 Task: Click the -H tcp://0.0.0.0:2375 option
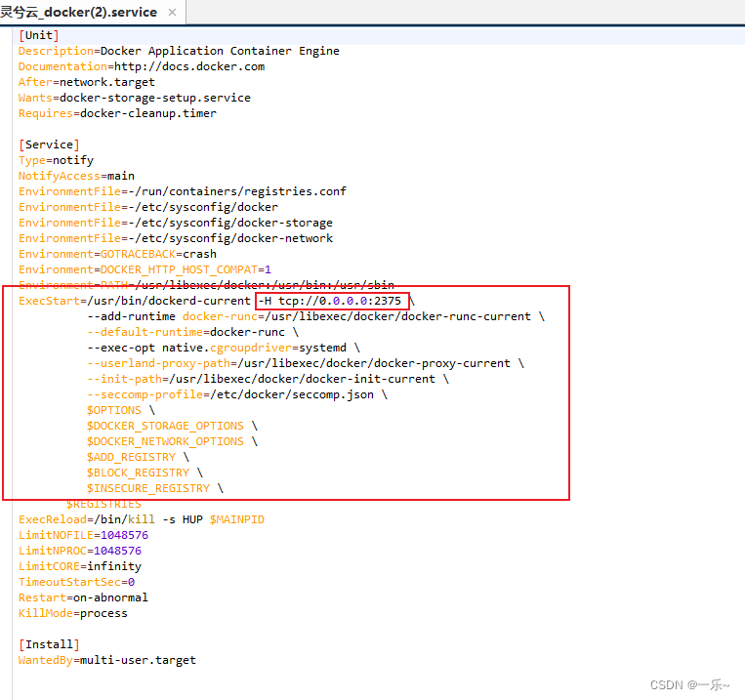pos(330,301)
